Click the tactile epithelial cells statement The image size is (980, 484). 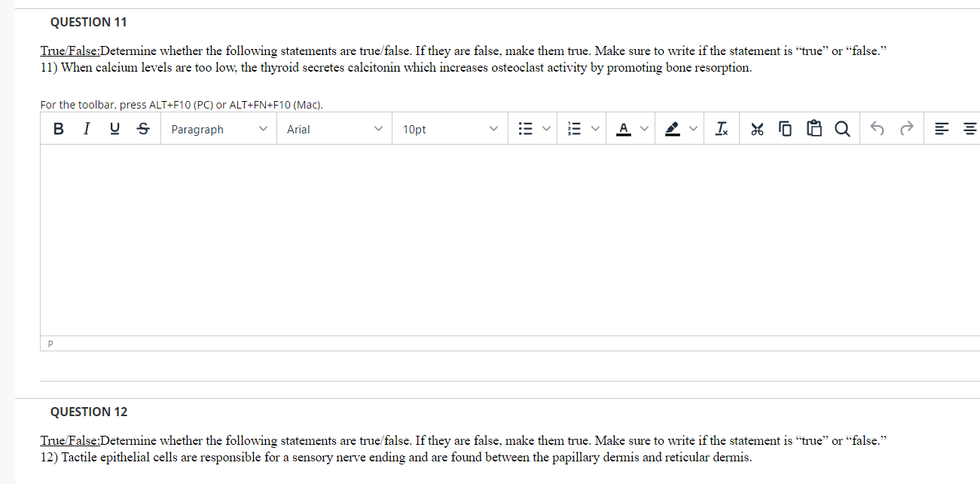click(x=395, y=458)
